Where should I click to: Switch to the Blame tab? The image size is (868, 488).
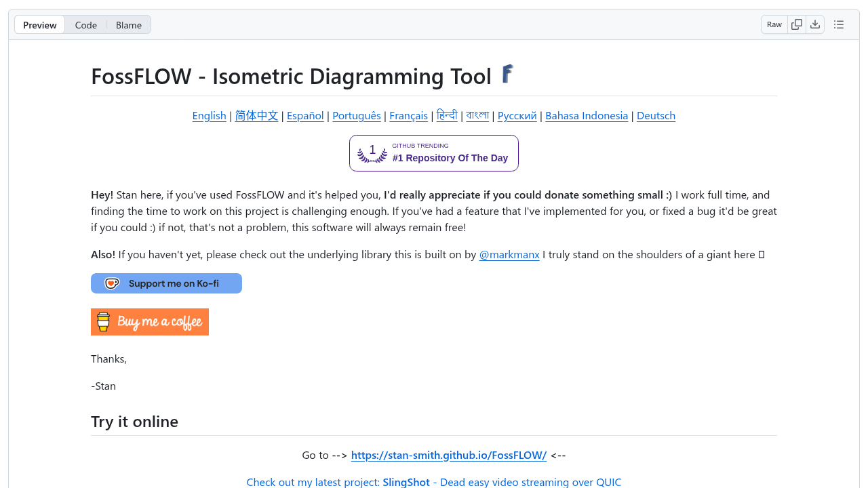128,24
